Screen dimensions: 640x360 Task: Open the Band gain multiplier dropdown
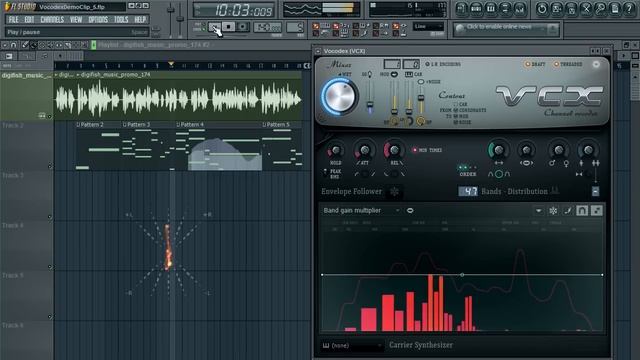(361, 211)
